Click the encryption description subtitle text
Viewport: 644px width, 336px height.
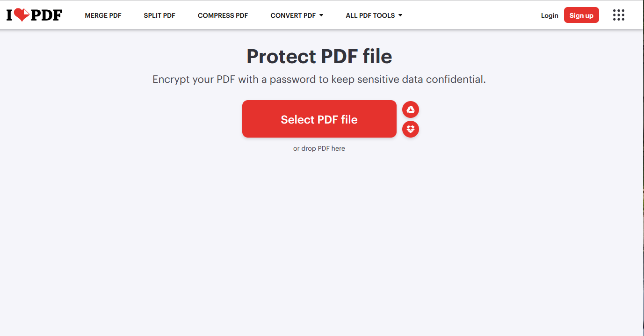(x=319, y=79)
